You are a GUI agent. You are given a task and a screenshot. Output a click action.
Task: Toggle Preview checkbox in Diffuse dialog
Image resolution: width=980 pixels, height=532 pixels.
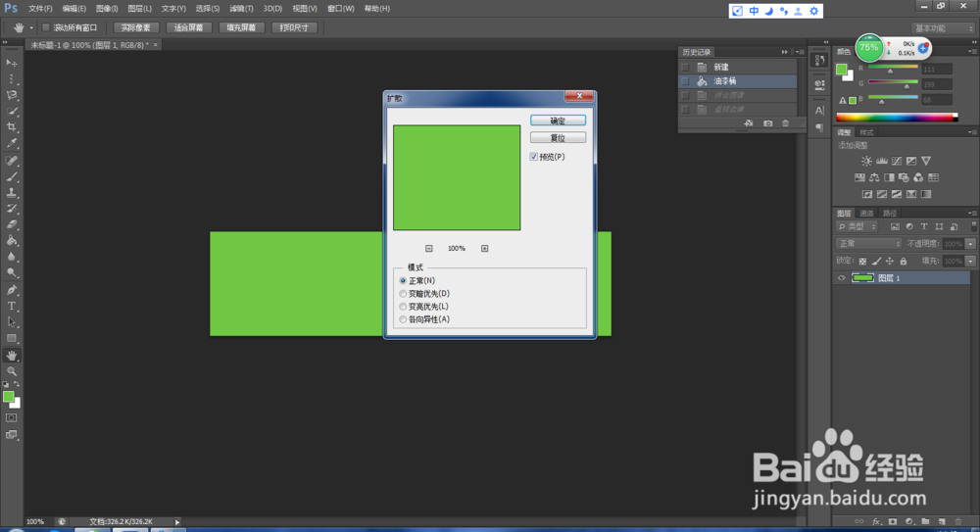click(534, 157)
